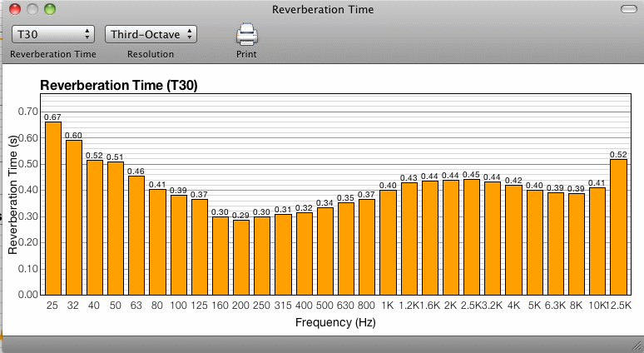Screen dimensions: 644x353
Task: Select the 63 Hz bar showing 0.46
Action: point(136,235)
